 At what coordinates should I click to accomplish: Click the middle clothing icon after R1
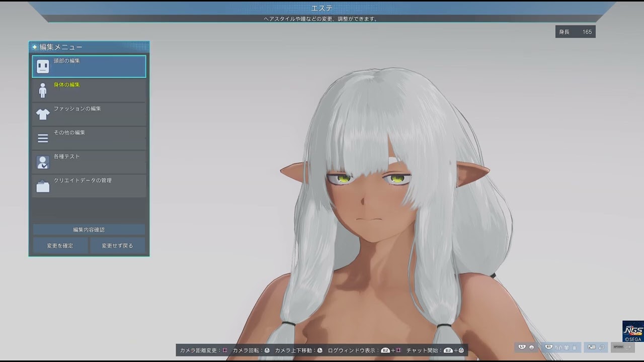(x=567, y=347)
